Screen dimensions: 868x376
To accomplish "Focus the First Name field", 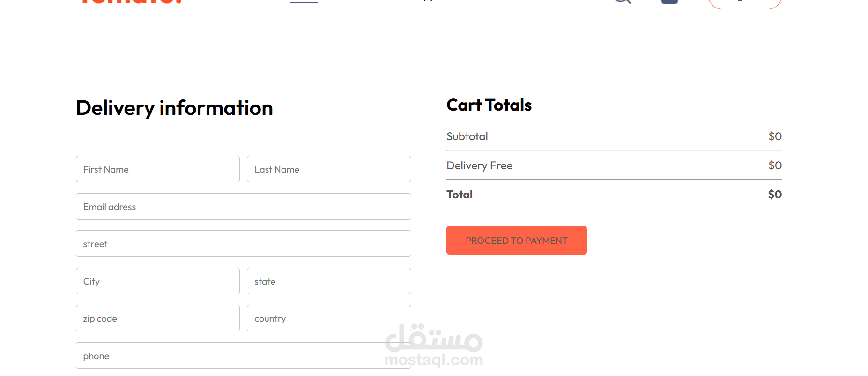I will 158,169.
